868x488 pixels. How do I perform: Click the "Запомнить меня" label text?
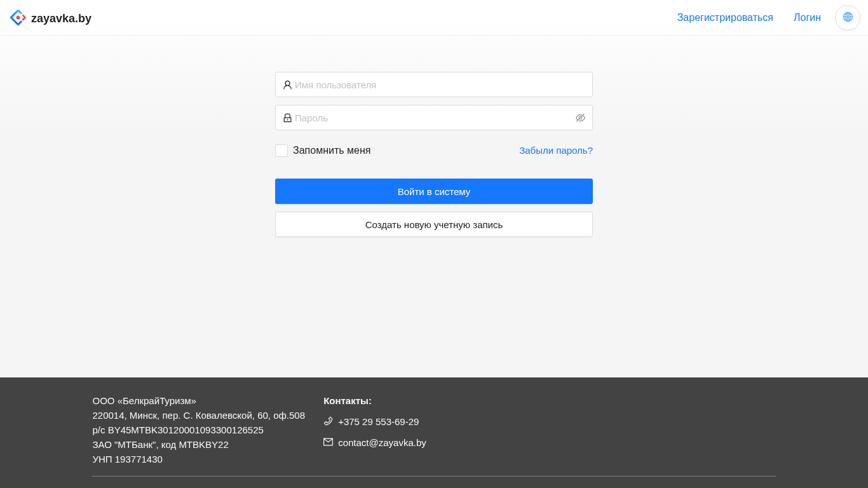[332, 151]
